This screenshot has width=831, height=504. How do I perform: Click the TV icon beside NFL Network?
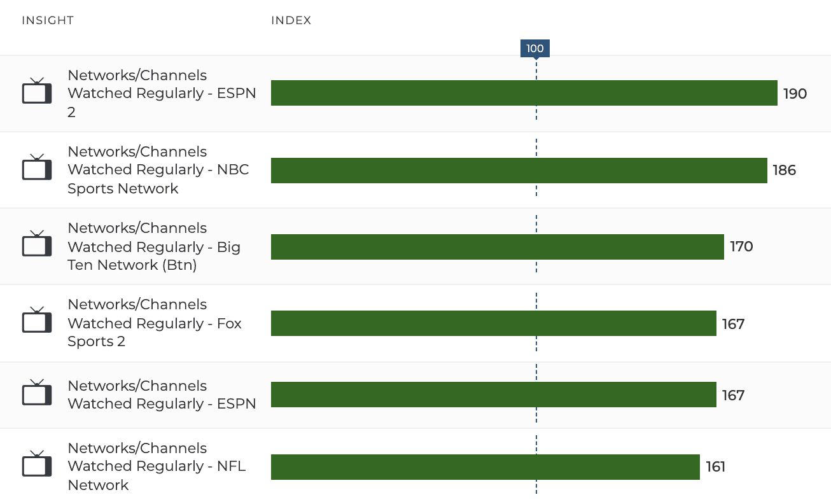37,465
